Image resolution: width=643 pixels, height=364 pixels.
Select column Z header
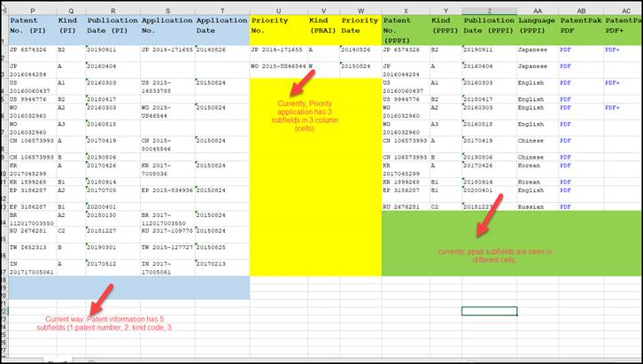[489, 9]
